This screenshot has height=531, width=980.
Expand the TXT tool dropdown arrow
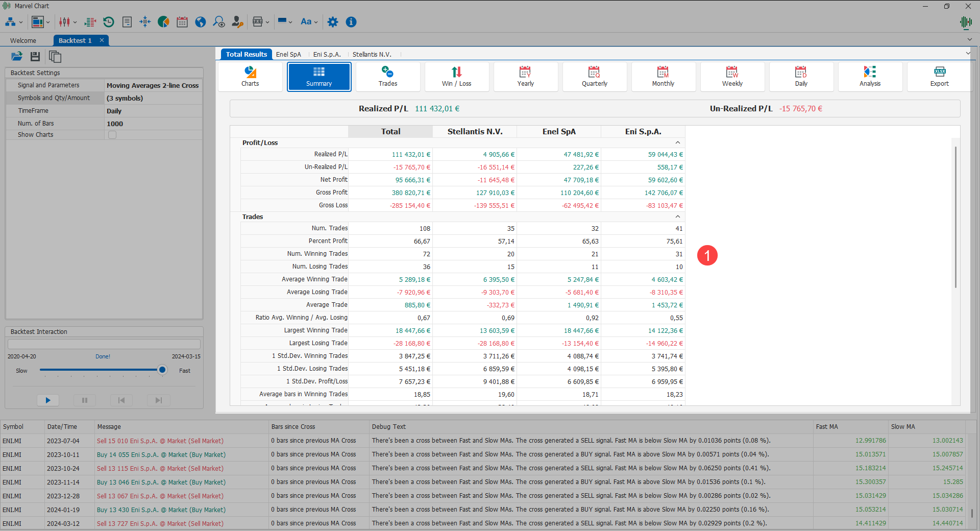(267, 22)
